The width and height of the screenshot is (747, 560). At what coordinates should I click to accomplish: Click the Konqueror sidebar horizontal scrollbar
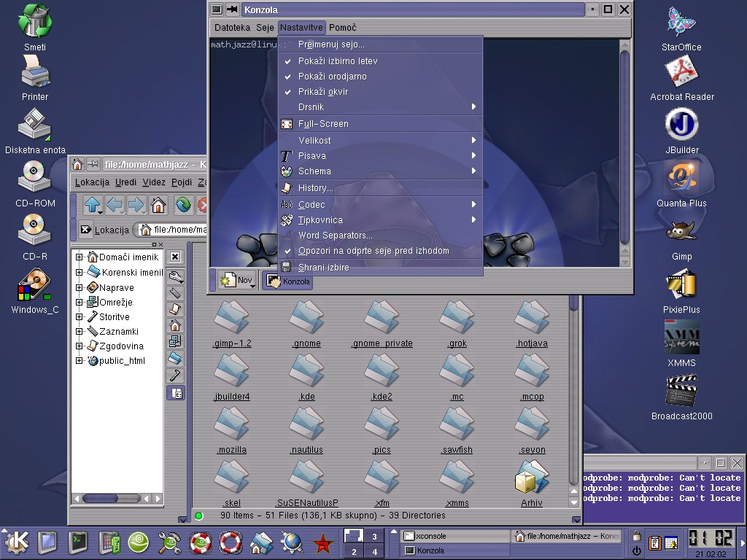click(117, 499)
